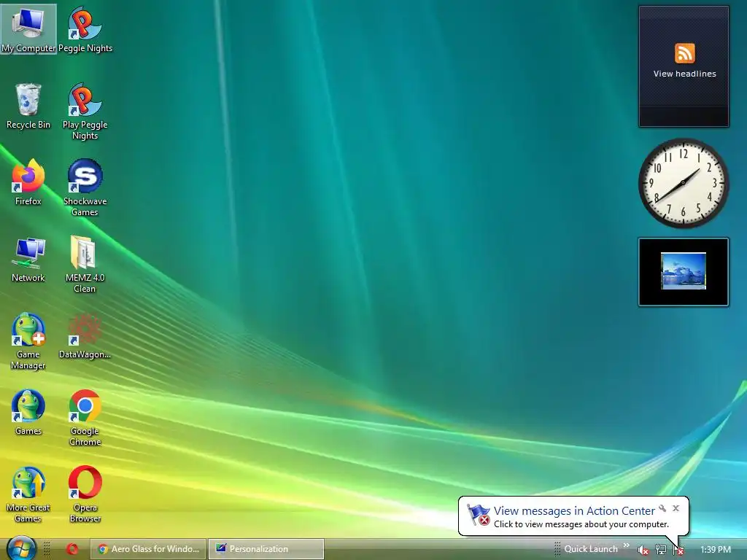Switch to the Personalization taskbar button
Viewport: 747px width, 560px height.
[266, 549]
